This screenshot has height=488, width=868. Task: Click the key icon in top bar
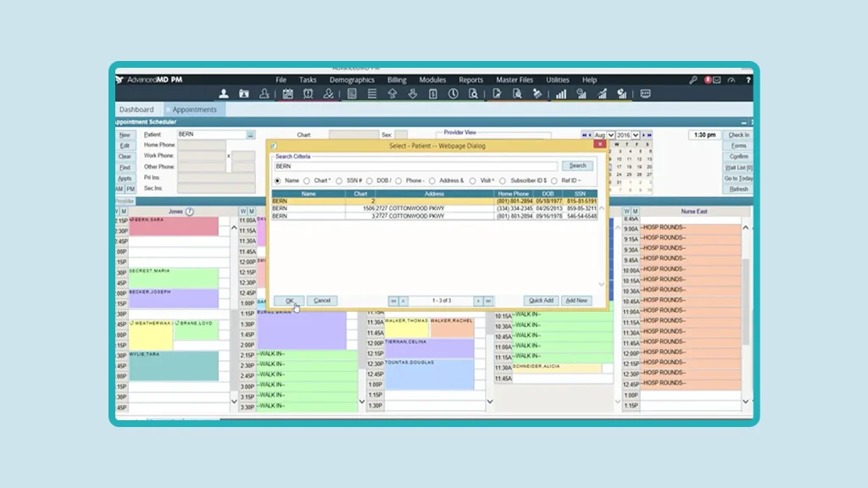tap(693, 80)
